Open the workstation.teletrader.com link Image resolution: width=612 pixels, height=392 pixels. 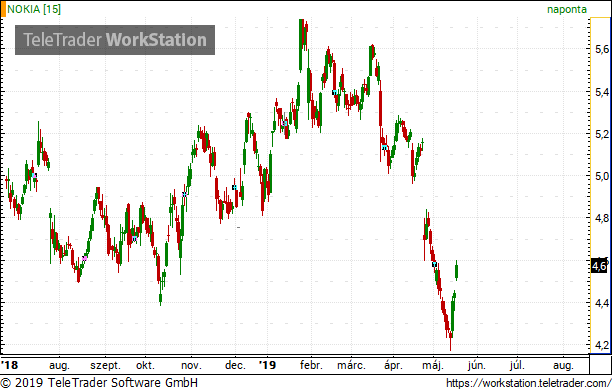click(528, 383)
